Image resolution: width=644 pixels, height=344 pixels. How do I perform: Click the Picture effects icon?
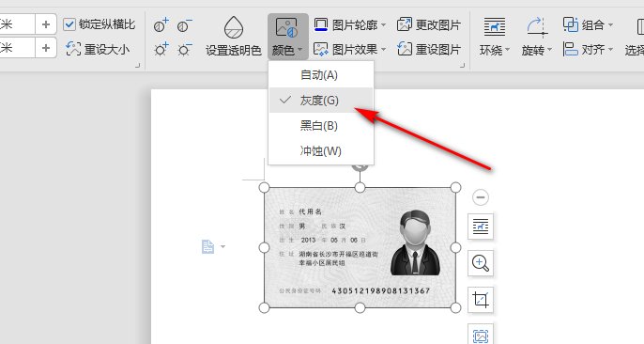(321, 49)
